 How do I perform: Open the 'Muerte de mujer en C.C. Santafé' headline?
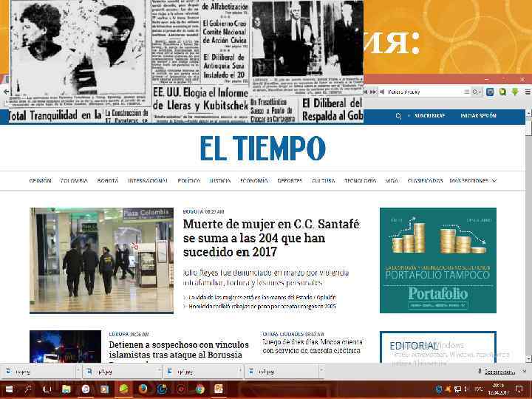tap(271, 238)
